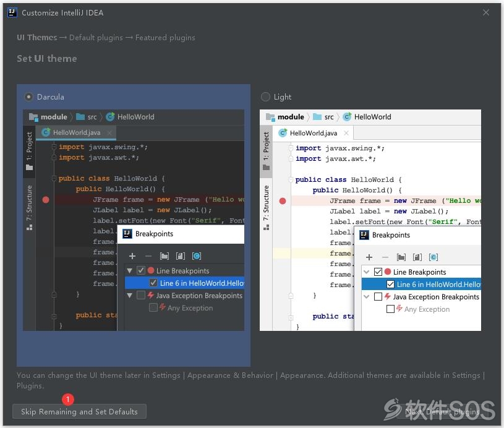Toggle Java Exception Breakpoints checkbox in Light preview
The image size is (504, 428).
coord(378,296)
